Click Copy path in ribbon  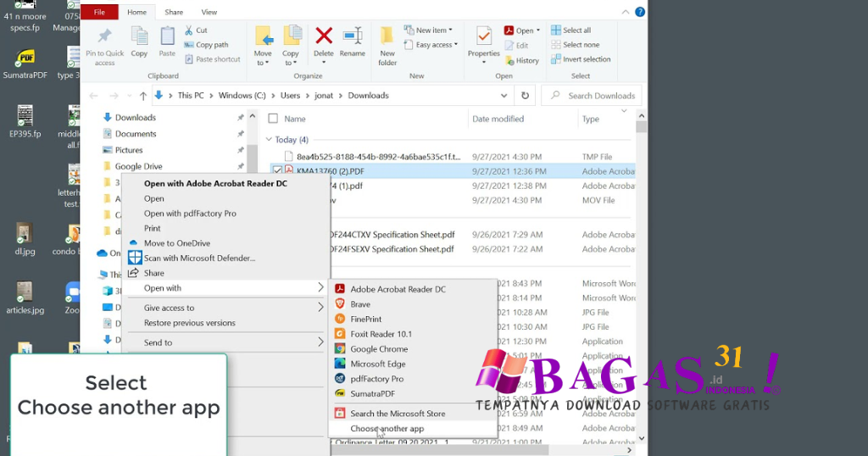[206, 45]
